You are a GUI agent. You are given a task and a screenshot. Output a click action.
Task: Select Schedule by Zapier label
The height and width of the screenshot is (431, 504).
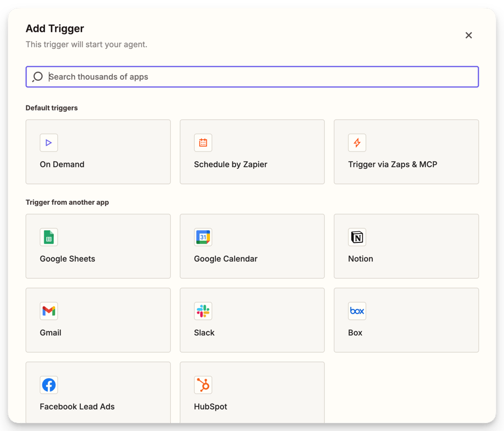(231, 164)
